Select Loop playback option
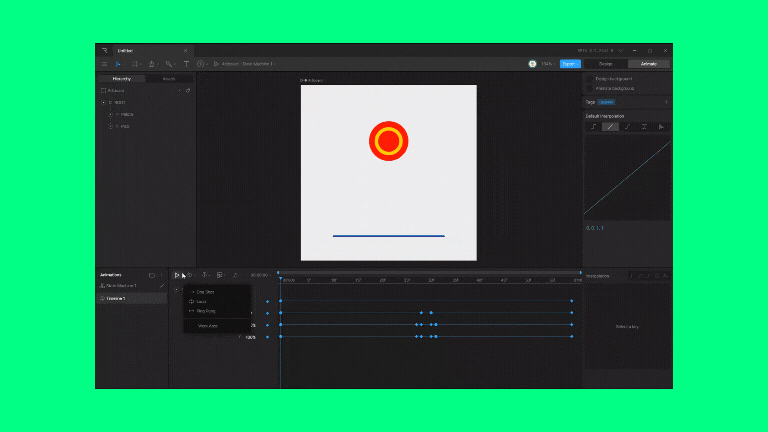This screenshot has width=768, height=432. [201, 301]
